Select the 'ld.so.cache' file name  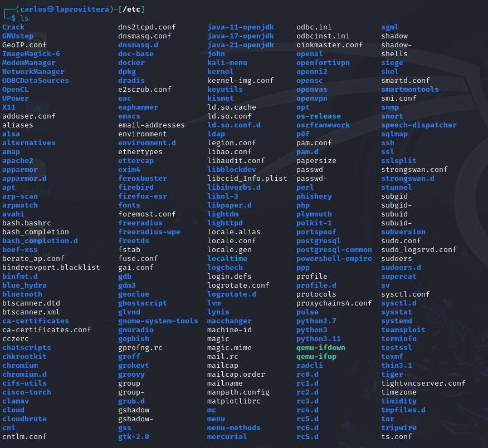coord(232,107)
